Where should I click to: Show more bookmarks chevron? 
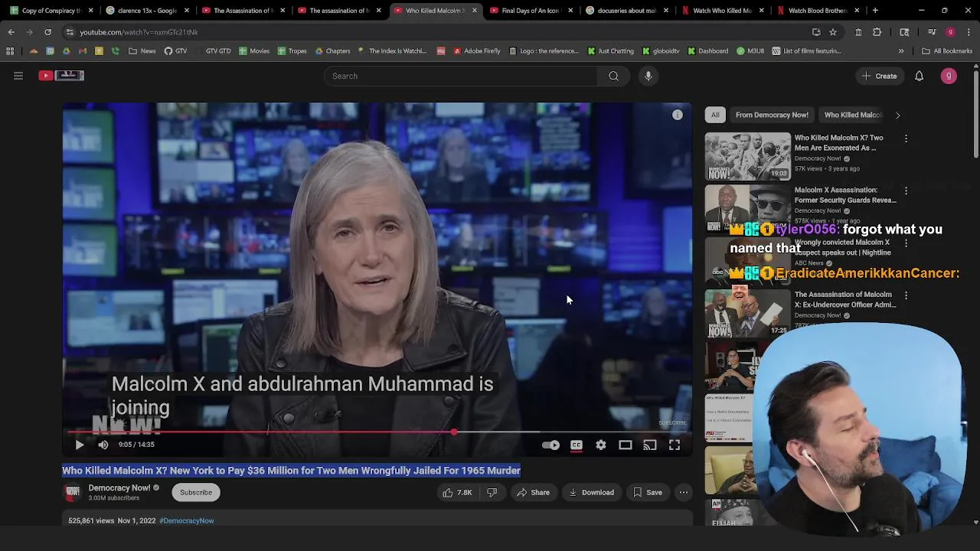(901, 51)
